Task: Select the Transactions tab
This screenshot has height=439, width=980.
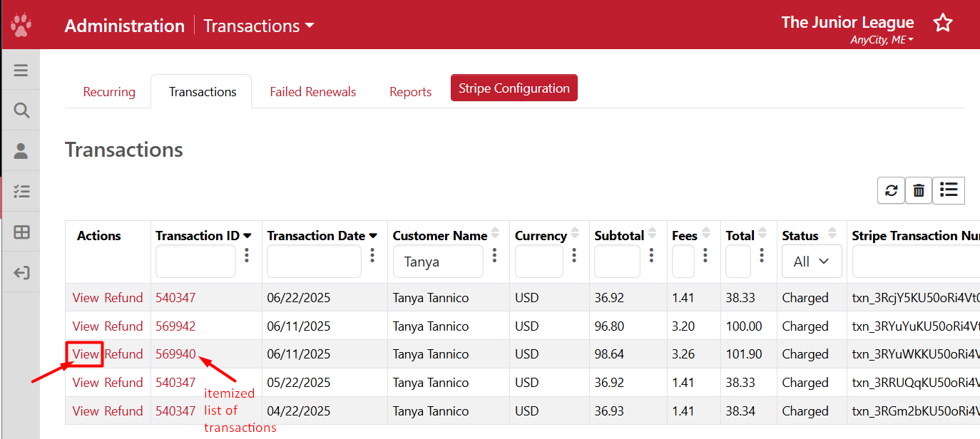Action: click(203, 92)
